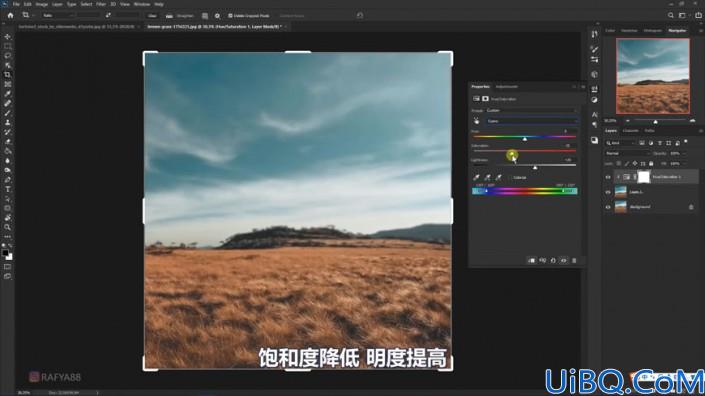The width and height of the screenshot is (705, 396).
Task: Click the Home icon in the options bar
Action: point(10,15)
